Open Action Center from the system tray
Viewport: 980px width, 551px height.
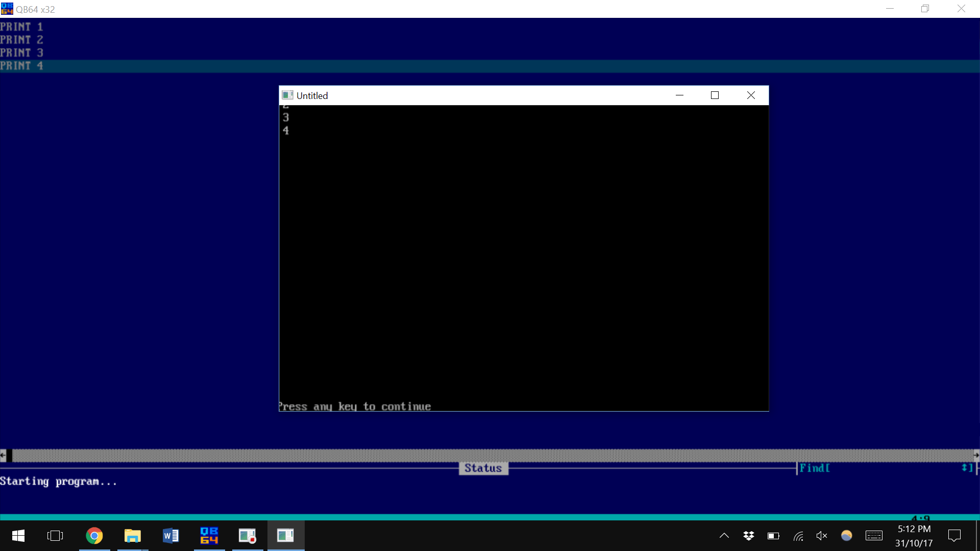coord(954,536)
